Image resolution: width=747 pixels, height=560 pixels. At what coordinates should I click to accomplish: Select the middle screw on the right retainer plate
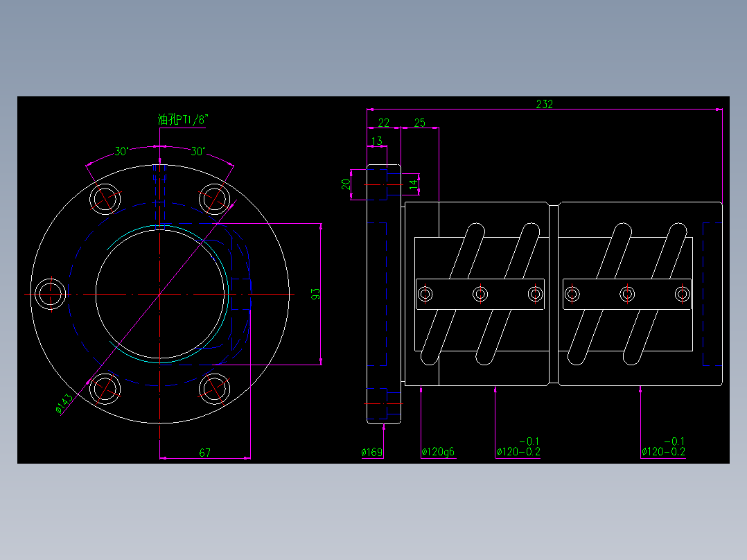coord(627,294)
